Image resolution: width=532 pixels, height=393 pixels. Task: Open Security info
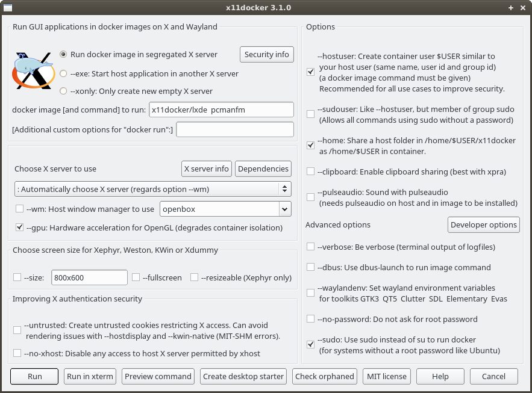click(267, 55)
